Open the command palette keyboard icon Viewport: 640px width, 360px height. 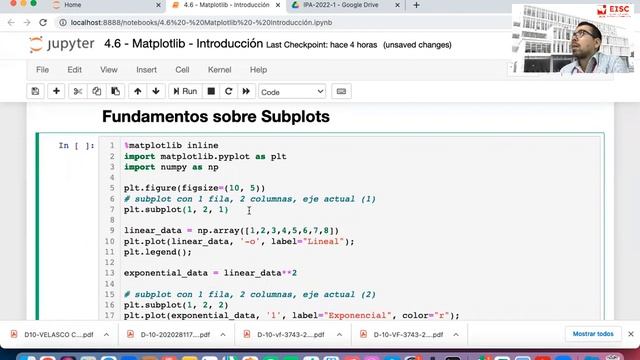341,91
